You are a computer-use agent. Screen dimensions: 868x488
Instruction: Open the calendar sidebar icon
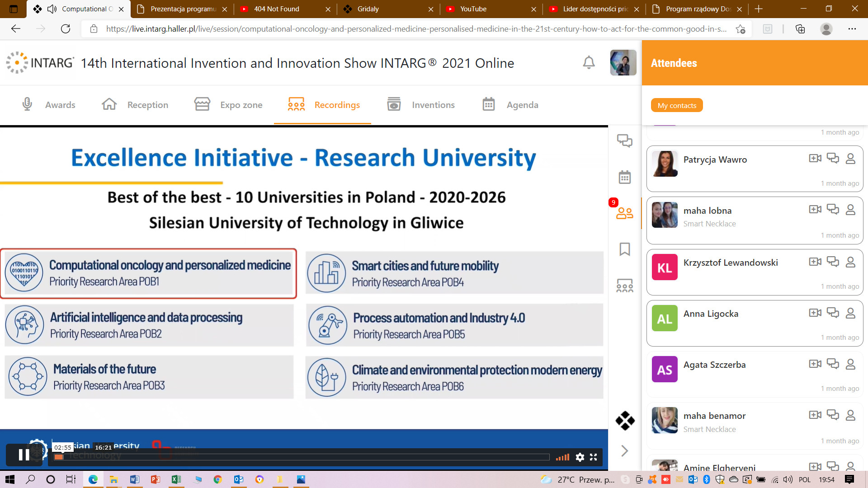(x=625, y=177)
